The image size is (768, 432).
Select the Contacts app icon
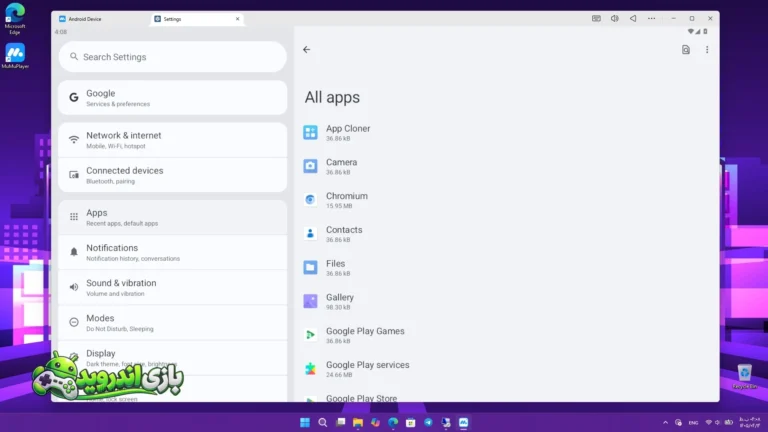(310, 234)
